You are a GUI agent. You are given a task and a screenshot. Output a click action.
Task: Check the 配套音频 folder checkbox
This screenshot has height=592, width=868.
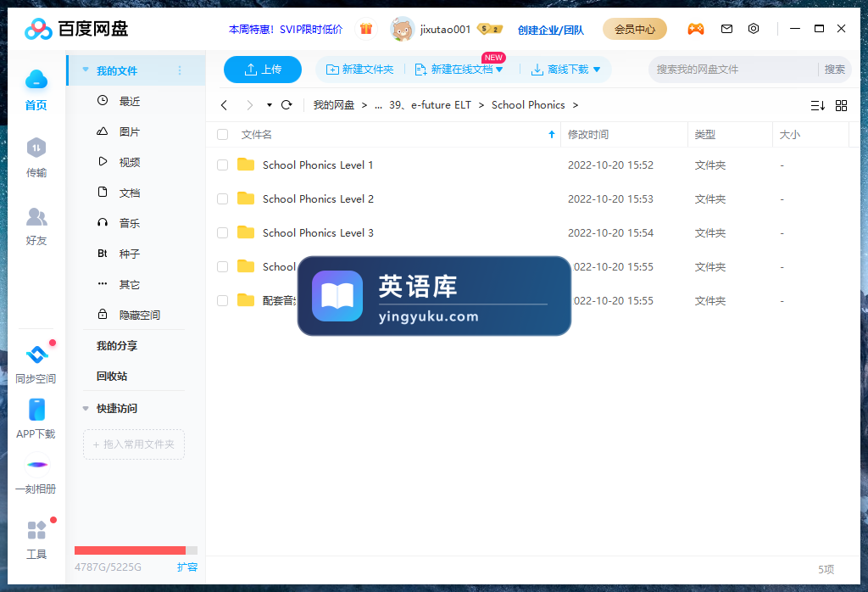click(223, 301)
